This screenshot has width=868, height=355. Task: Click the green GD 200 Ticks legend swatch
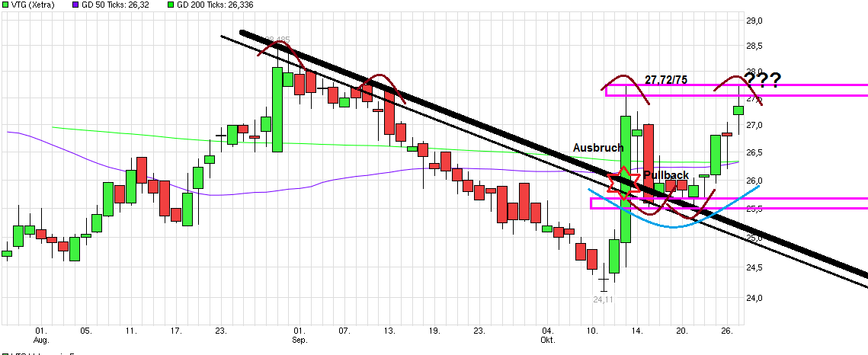171,5
